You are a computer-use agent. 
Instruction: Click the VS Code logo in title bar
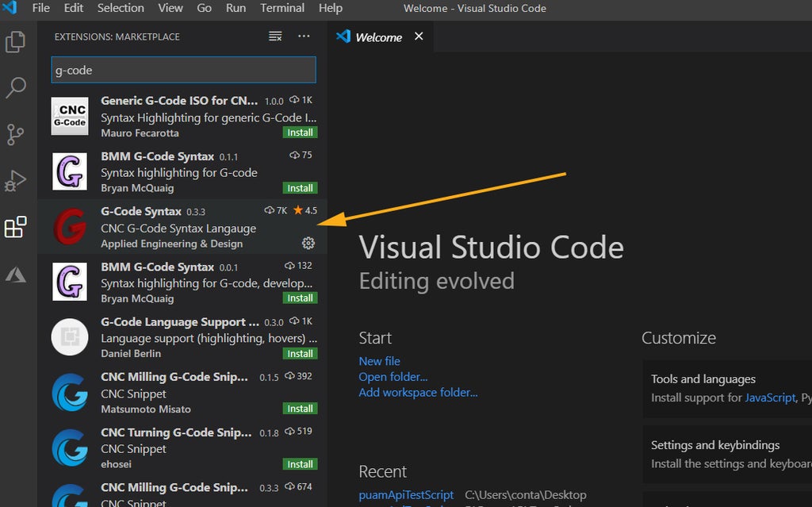[10, 8]
